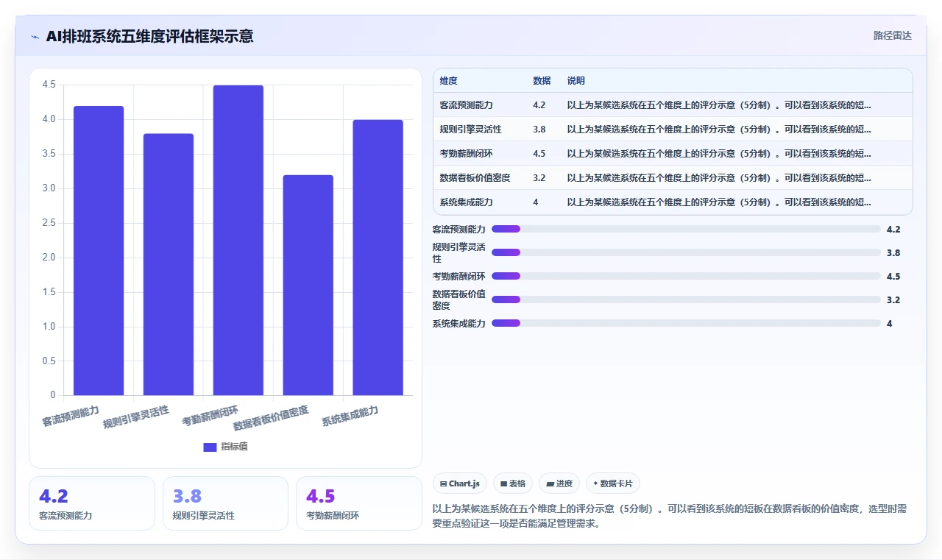Click the 客流预测能力 chart bar

(99, 251)
